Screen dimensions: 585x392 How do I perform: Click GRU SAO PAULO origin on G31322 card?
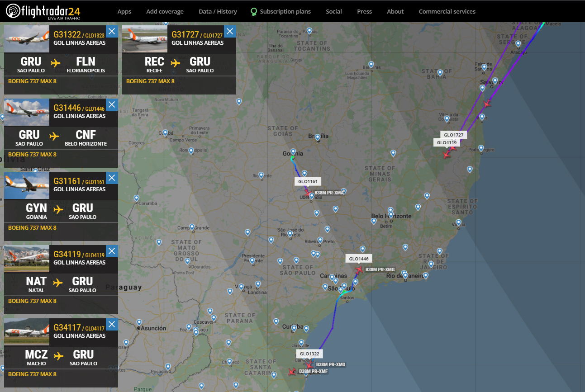click(x=31, y=64)
